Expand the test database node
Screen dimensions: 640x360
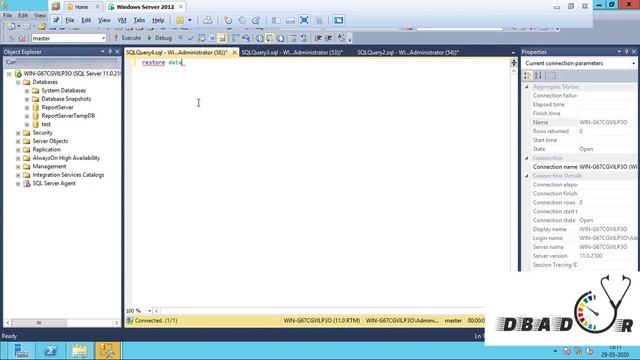pos(27,124)
